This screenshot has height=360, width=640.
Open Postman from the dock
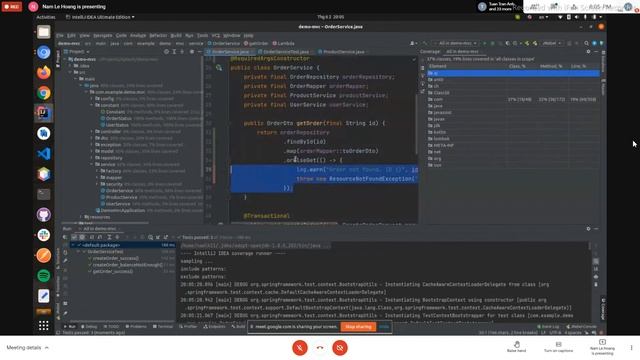(x=44, y=256)
